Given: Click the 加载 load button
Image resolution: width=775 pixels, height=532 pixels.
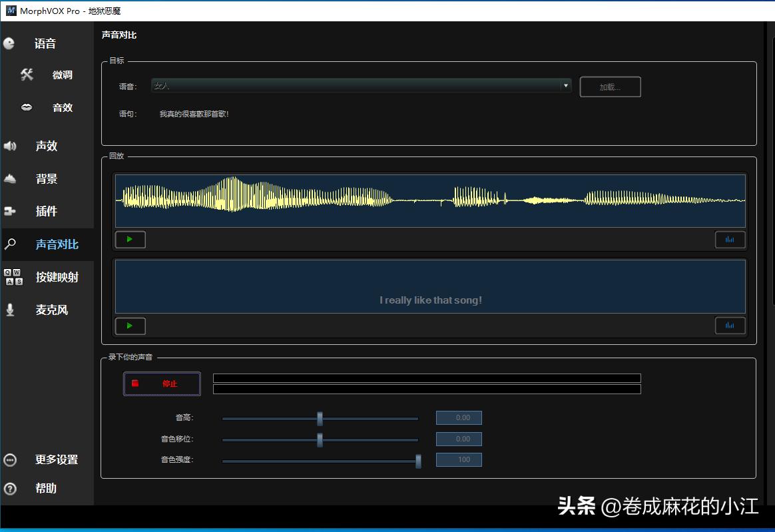Looking at the screenshot, I should point(610,87).
